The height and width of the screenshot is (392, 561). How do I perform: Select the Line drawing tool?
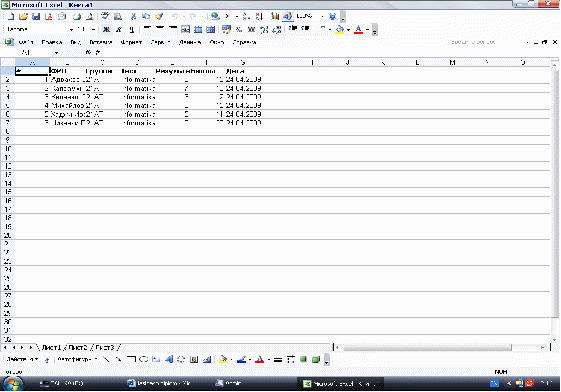point(106,359)
